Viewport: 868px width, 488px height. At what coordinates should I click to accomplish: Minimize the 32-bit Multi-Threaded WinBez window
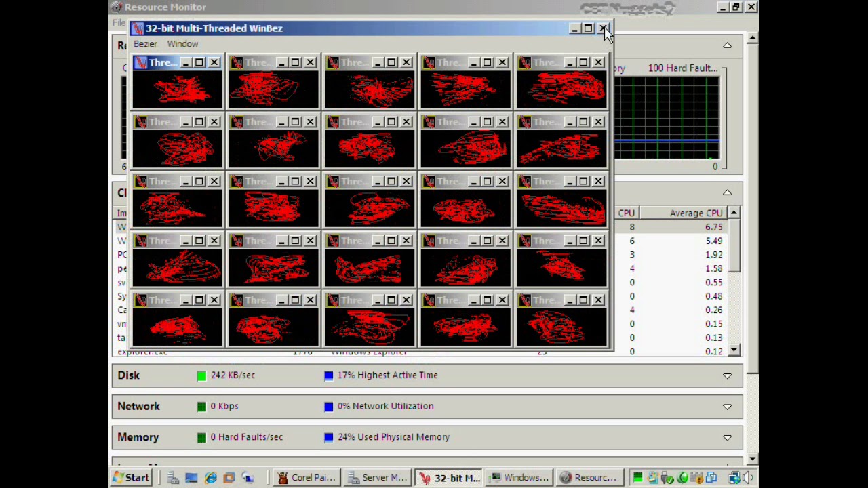pyautogui.click(x=574, y=28)
